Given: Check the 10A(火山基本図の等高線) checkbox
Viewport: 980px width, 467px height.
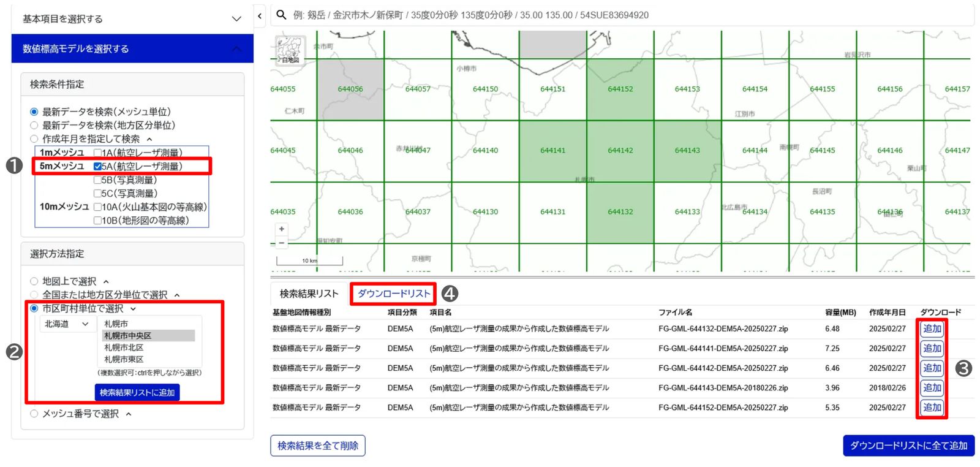Looking at the screenshot, I should [97, 207].
